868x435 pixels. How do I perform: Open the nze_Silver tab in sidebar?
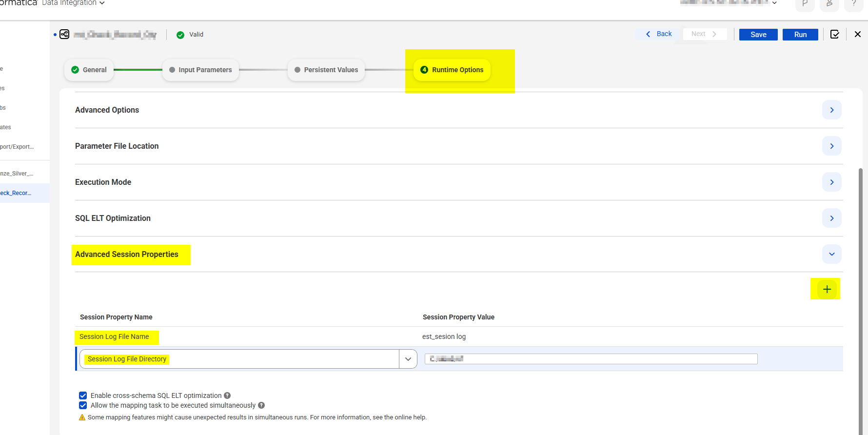coord(24,174)
